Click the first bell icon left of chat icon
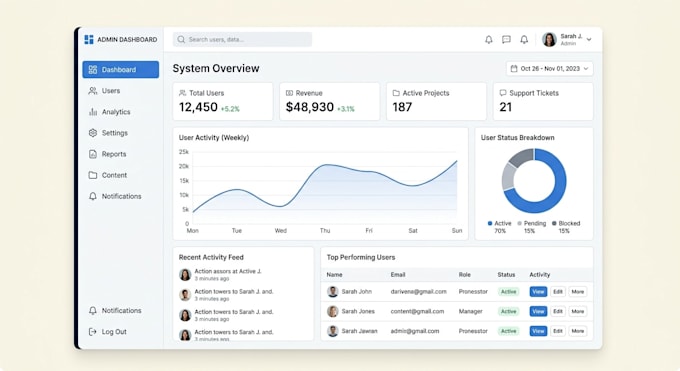 tap(489, 39)
